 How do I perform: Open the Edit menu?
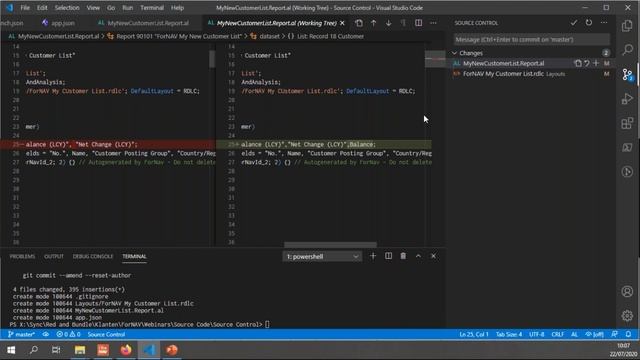pyautogui.click(x=42, y=8)
